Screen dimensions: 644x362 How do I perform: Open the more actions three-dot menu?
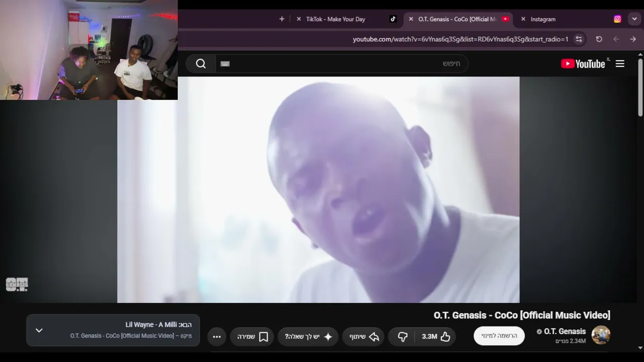pos(217,337)
